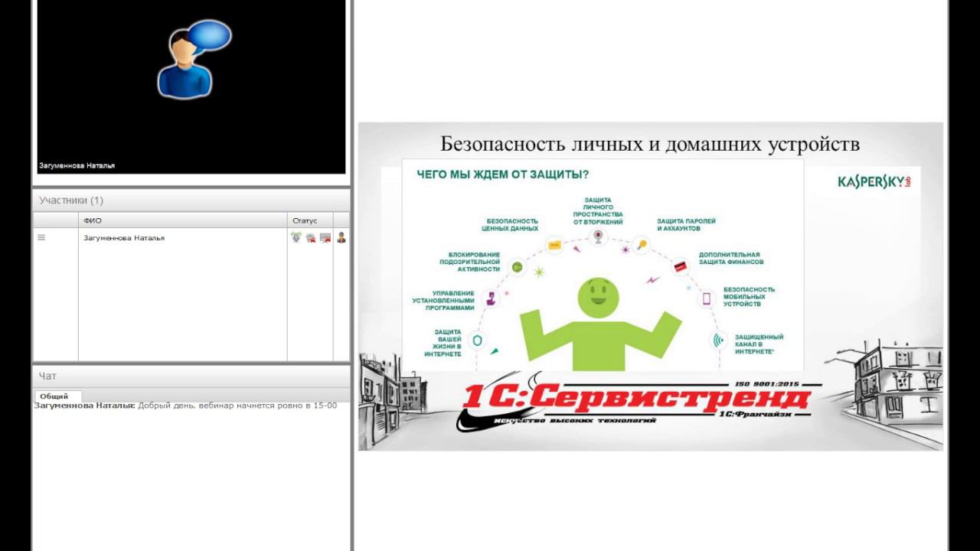
Task: Click the green smiling character on slide
Action: pyautogui.click(x=600, y=324)
